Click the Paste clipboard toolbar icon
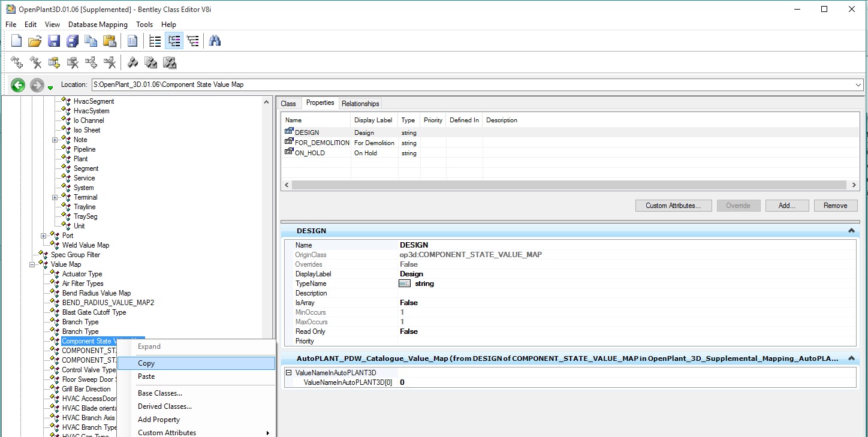This screenshot has width=868, height=437. (x=110, y=41)
